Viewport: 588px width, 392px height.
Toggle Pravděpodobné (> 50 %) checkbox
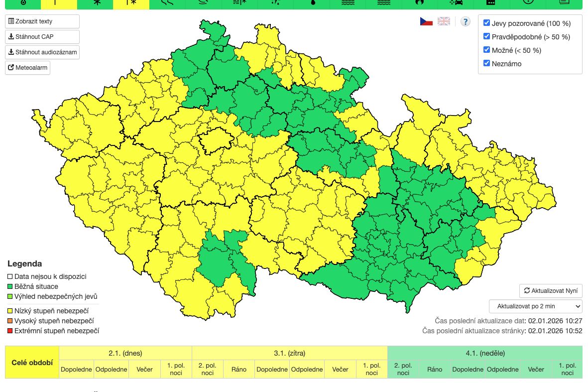point(487,36)
